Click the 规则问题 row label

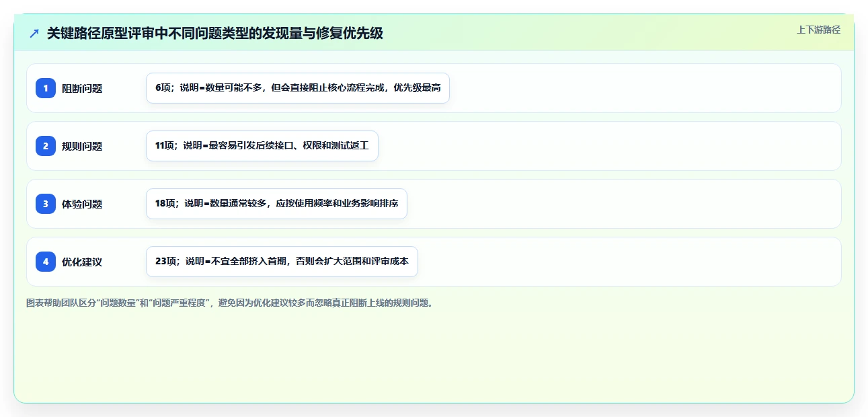pyautogui.click(x=82, y=146)
